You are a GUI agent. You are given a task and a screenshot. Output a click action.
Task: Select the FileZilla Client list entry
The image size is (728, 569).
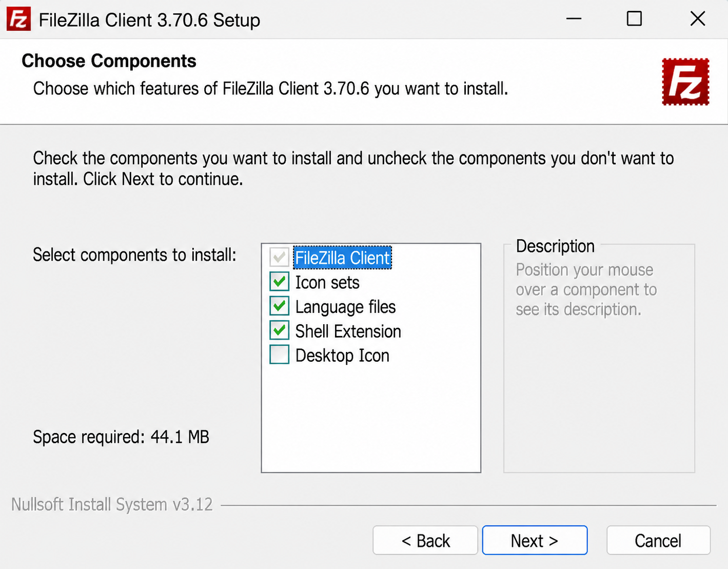[x=342, y=258]
